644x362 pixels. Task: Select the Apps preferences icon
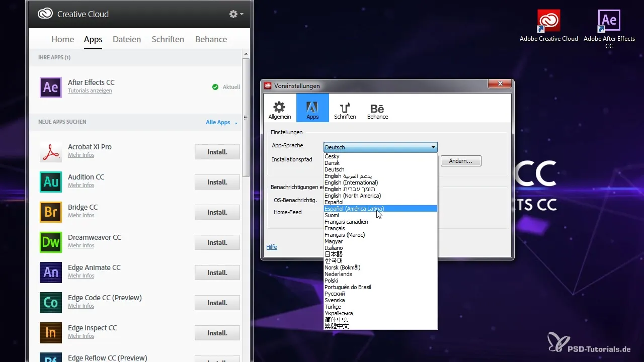[312, 108]
